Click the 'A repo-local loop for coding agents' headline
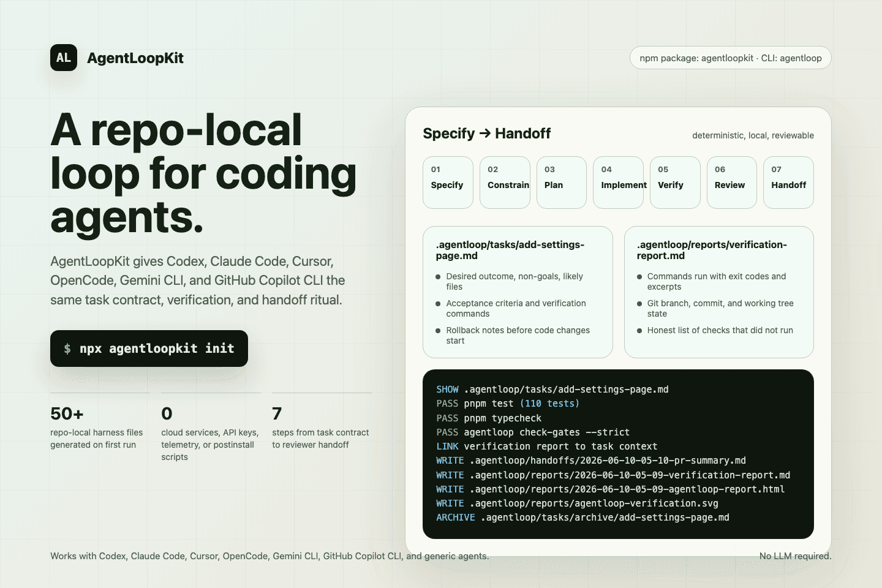Viewport: 882px width, 588px height. tap(203, 173)
